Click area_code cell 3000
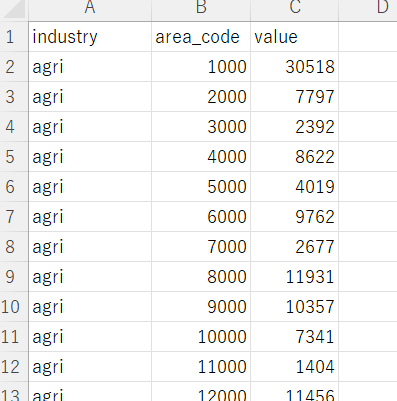397x401 pixels. 201,127
